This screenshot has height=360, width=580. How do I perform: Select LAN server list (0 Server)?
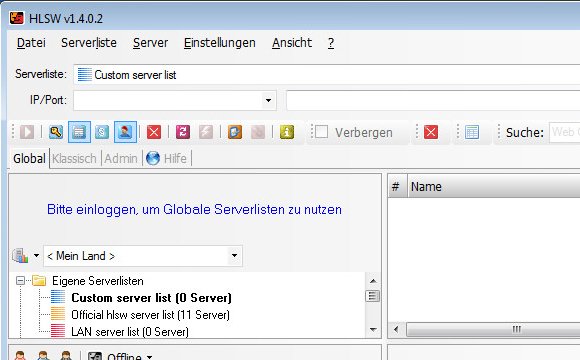coord(130,332)
